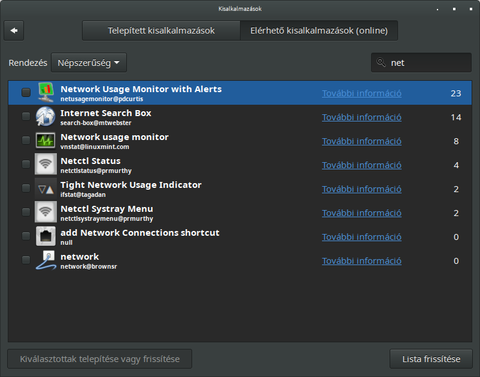This screenshot has height=377, width=480.
Task: Select the Tight Network Usage Indicator checkbox
Action: point(26,188)
